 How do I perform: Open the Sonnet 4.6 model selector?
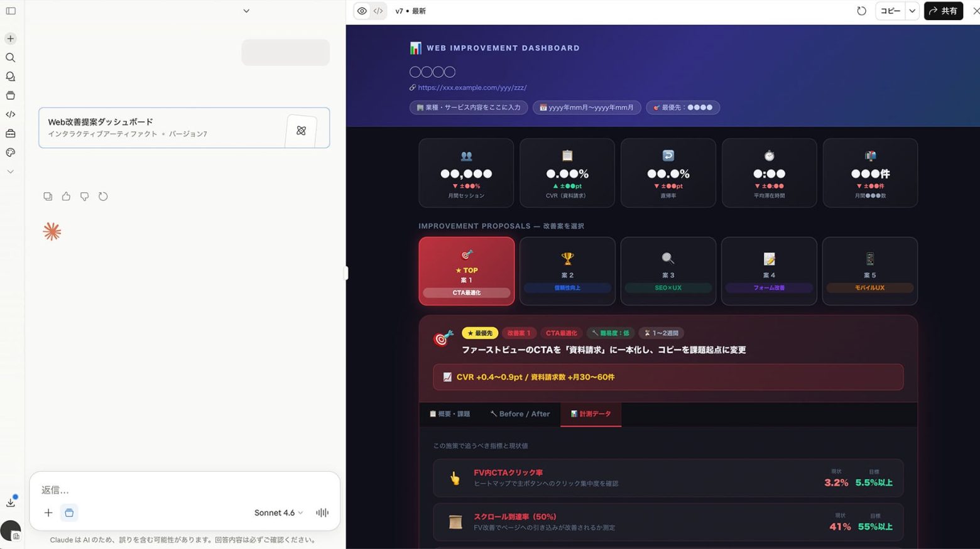coord(278,513)
